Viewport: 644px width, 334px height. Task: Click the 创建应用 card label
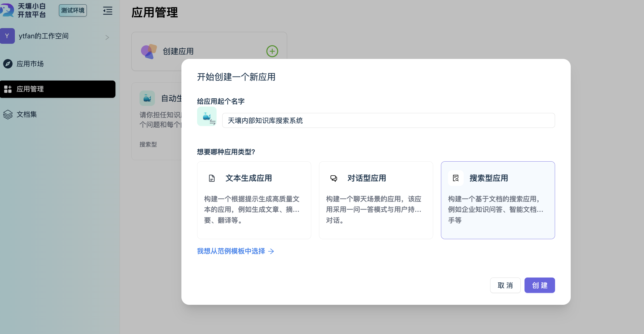[x=178, y=51]
